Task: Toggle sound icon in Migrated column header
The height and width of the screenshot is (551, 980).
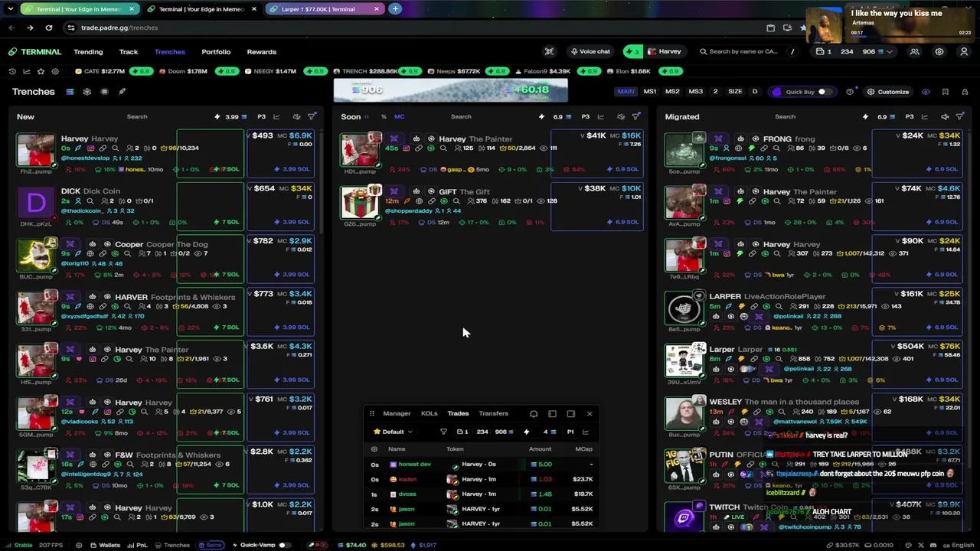Action: pos(945,117)
